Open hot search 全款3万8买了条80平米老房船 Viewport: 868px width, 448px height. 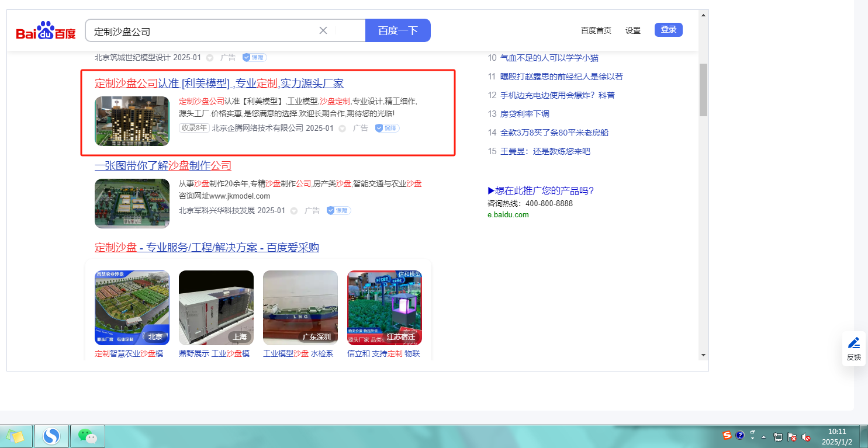[554, 133]
